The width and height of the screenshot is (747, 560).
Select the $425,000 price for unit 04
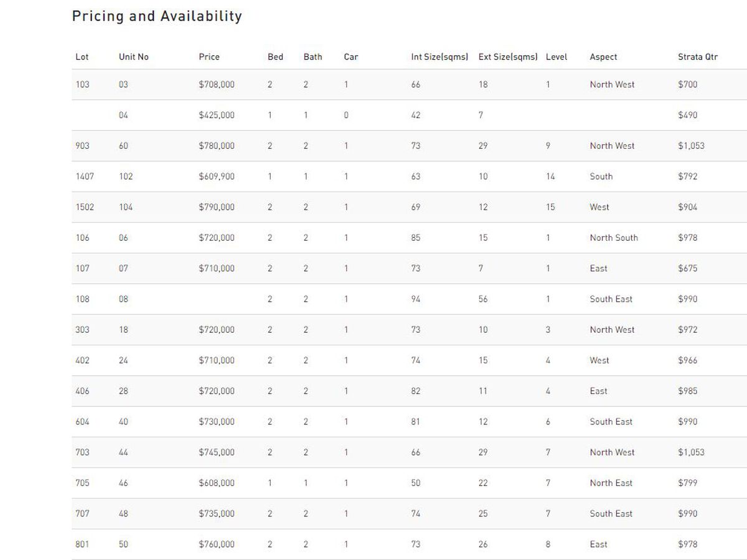click(217, 115)
